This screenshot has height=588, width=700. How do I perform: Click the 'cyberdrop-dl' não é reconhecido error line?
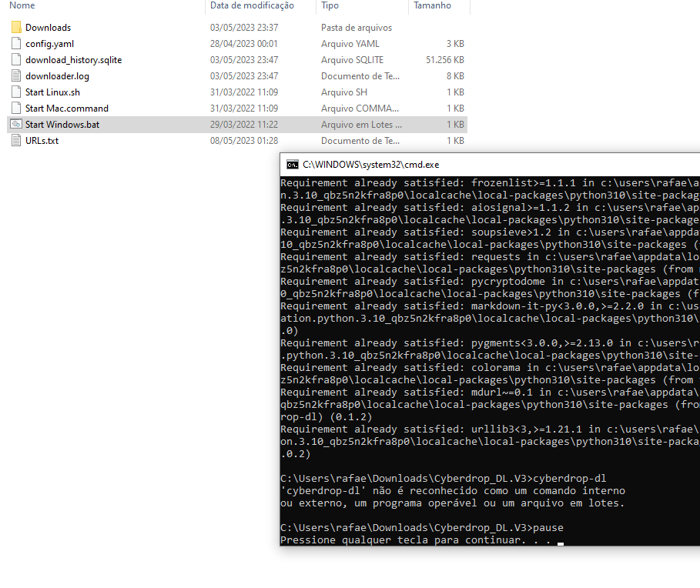pos(453,491)
